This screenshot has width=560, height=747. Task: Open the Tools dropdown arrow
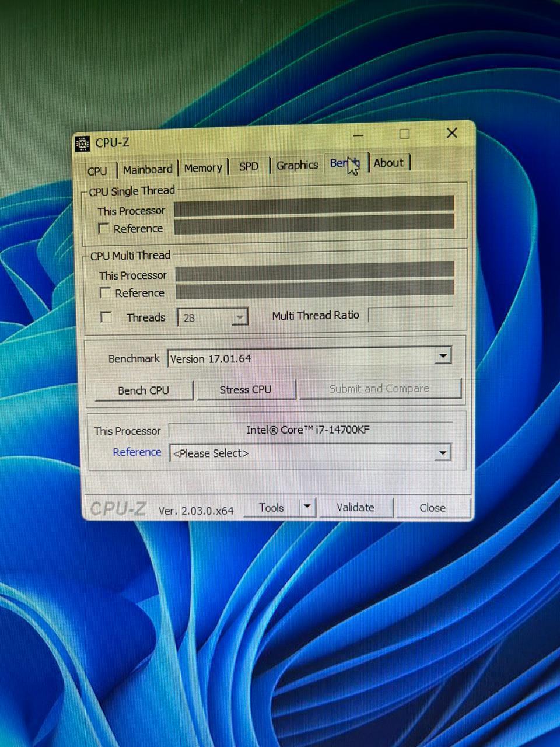[307, 507]
